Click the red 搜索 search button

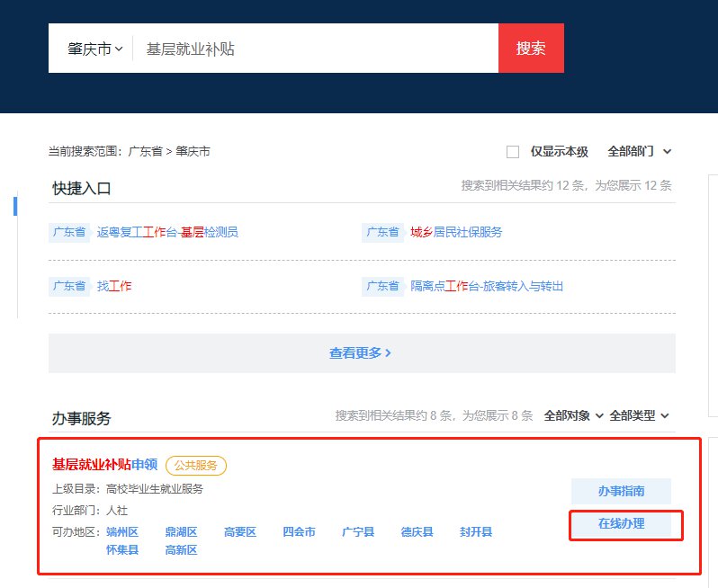click(531, 49)
